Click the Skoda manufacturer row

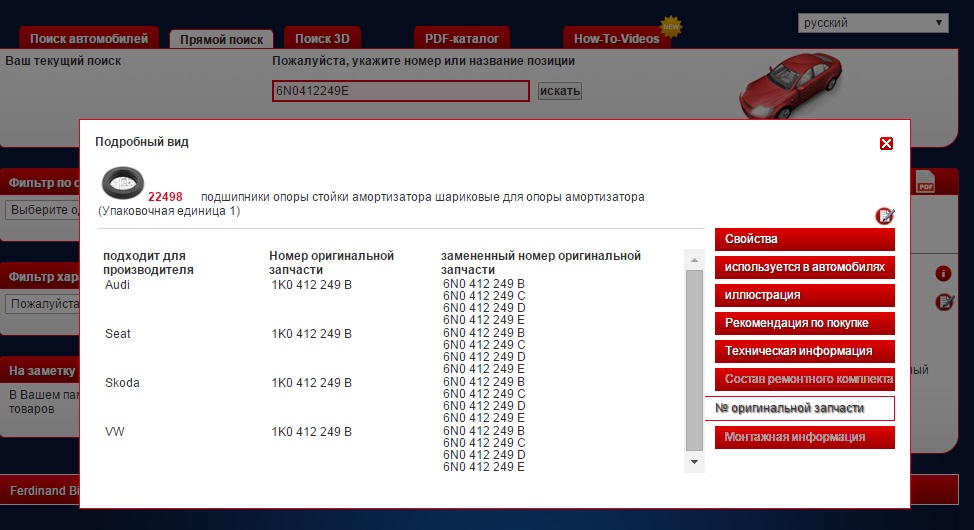tap(122, 383)
